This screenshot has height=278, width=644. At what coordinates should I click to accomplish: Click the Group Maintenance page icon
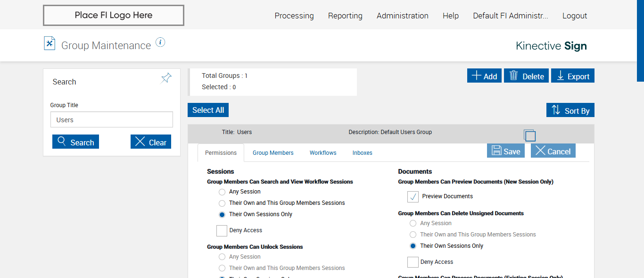50,43
